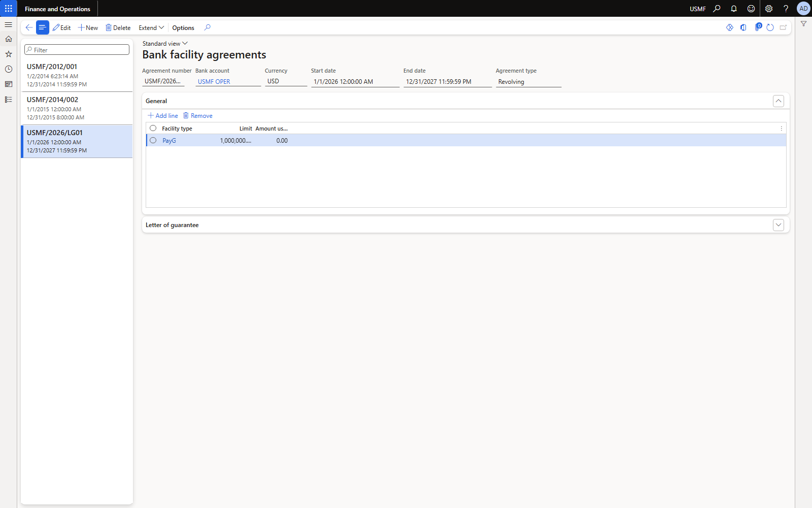Viewport: 812px width, 508px height.
Task: Open the app launcher waffle menu
Action: (8, 9)
